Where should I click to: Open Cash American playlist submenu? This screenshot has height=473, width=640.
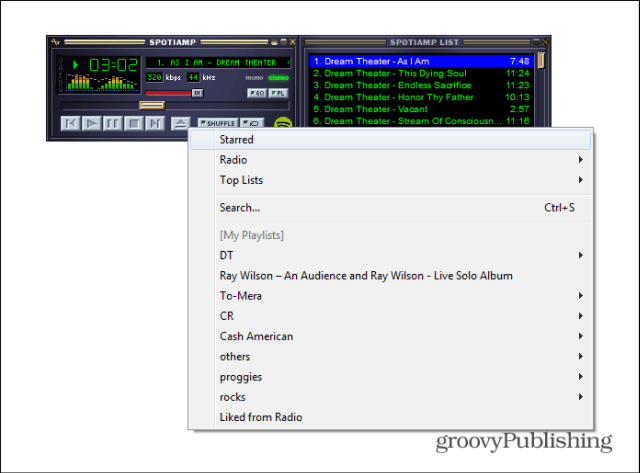pos(391,336)
